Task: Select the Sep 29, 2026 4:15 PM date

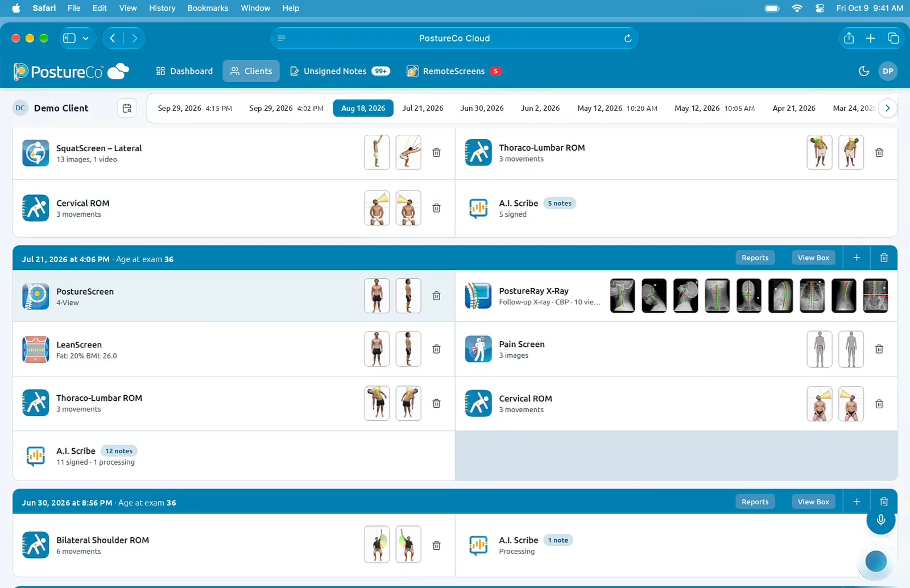Action: tap(195, 108)
